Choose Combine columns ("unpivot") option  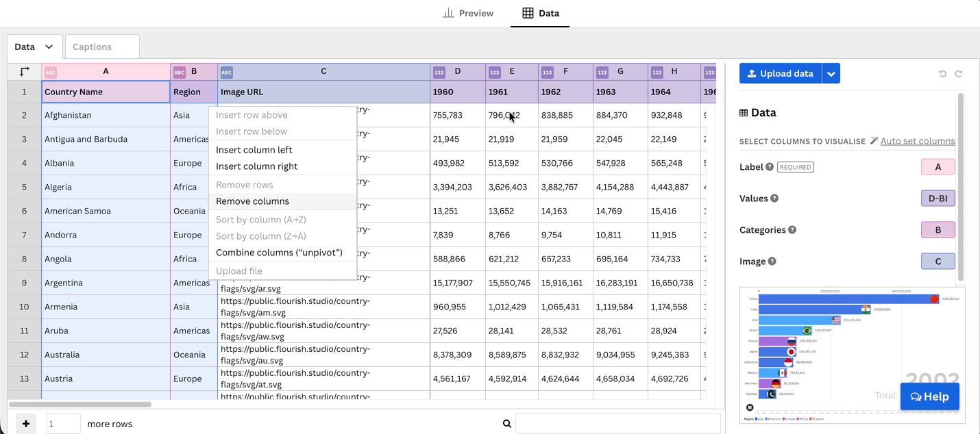tap(279, 253)
